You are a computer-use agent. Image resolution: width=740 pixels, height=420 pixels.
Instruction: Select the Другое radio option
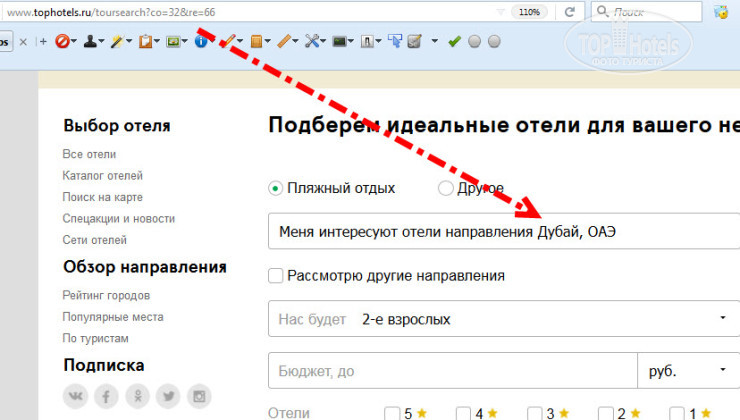[446, 188]
